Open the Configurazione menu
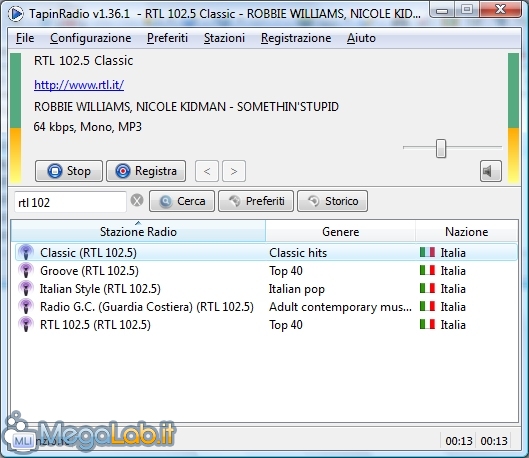 [90, 38]
